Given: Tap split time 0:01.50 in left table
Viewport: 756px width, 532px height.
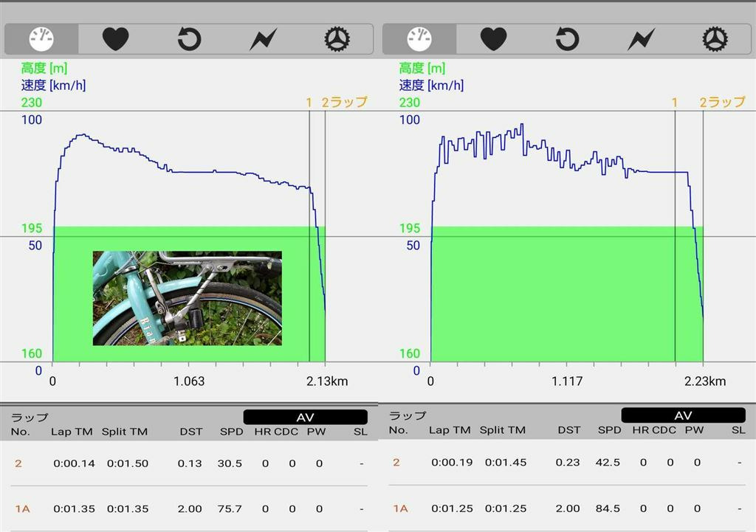Looking at the screenshot, I should (128, 463).
